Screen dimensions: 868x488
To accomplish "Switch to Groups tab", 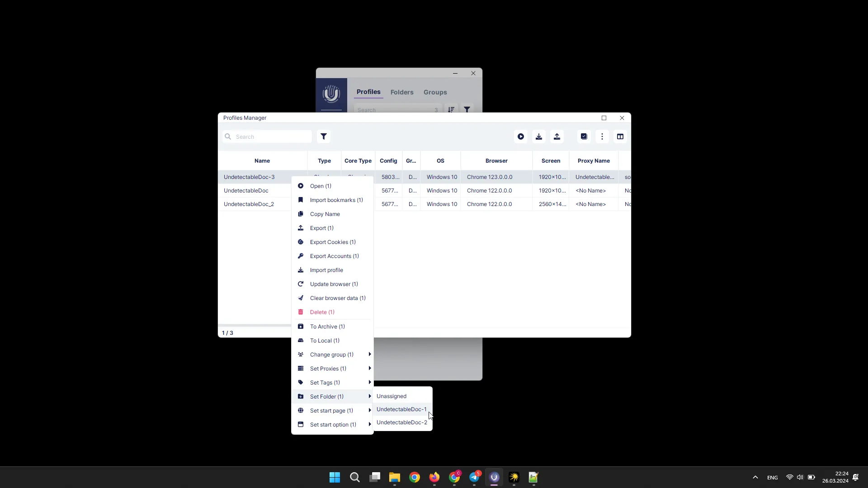I will [x=435, y=92].
